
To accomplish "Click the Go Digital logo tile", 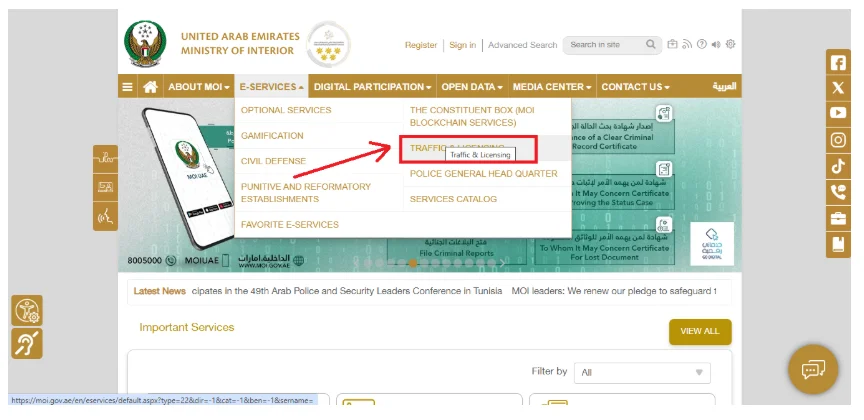I will 712,244.
